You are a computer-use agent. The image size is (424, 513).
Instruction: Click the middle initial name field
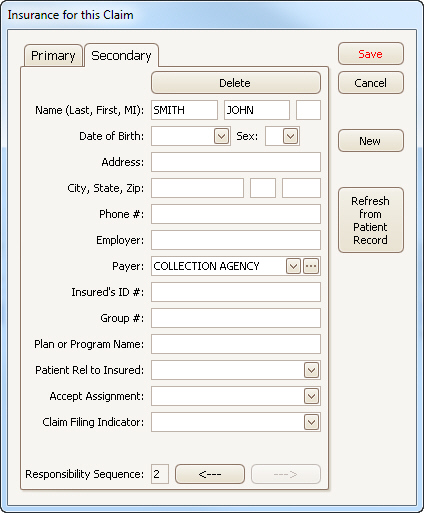[308, 110]
